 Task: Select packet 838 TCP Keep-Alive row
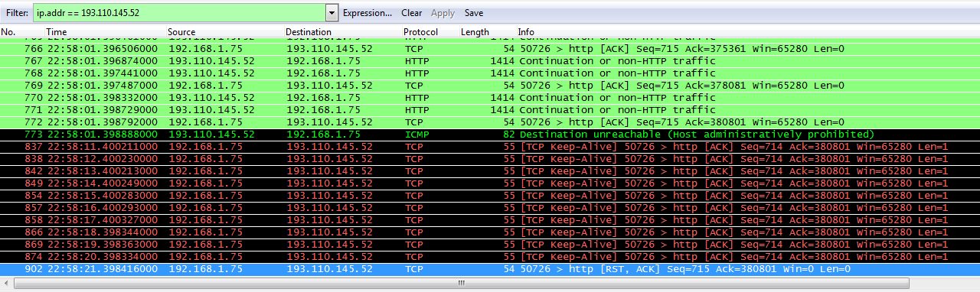coord(490,159)
